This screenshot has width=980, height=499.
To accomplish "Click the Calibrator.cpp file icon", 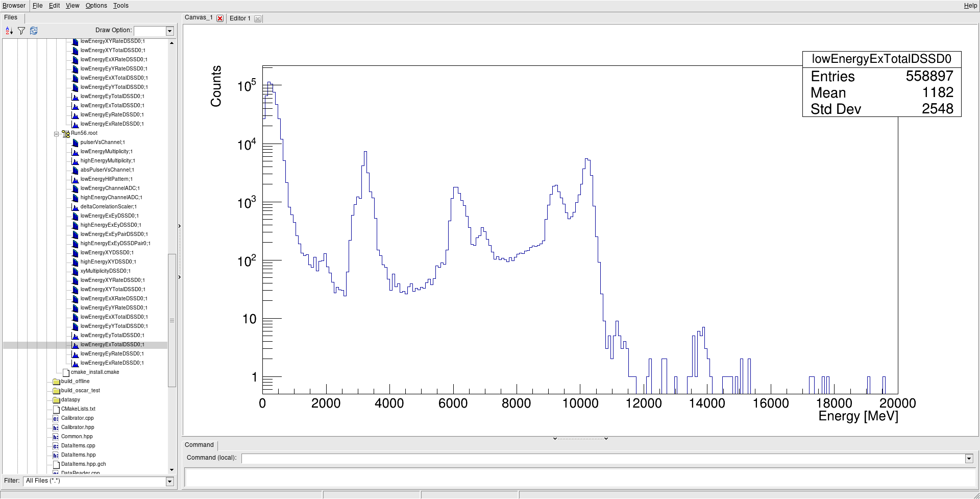I will [56, 418].
